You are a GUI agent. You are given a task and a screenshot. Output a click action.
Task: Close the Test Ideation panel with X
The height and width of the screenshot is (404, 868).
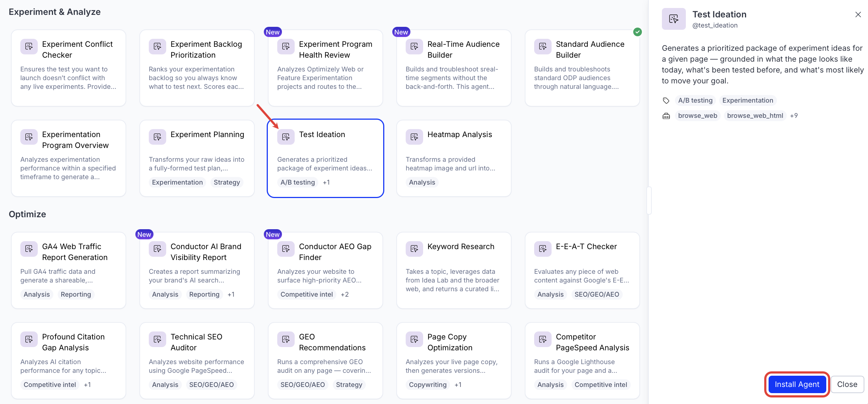point(858,15)
